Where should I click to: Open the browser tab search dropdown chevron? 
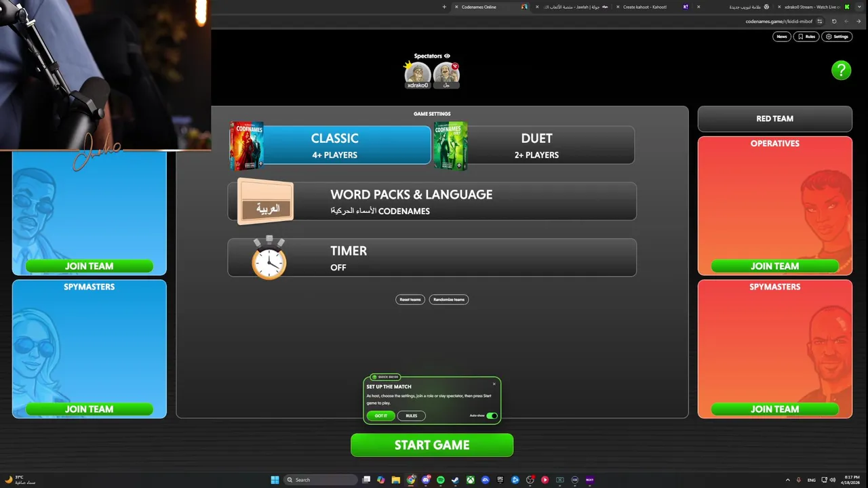pos(859,7)
